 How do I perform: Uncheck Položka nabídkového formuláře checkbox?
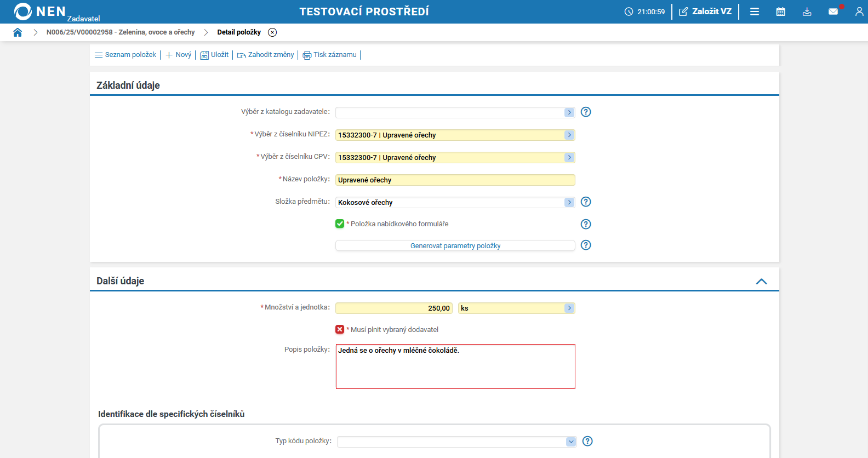click(x=340, y=224)
